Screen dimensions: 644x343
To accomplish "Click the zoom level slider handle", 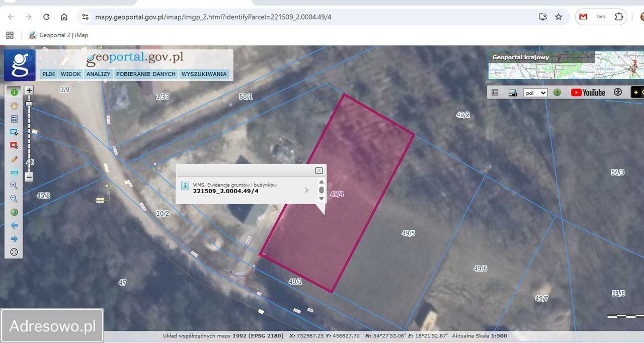I will click(29, 104).
